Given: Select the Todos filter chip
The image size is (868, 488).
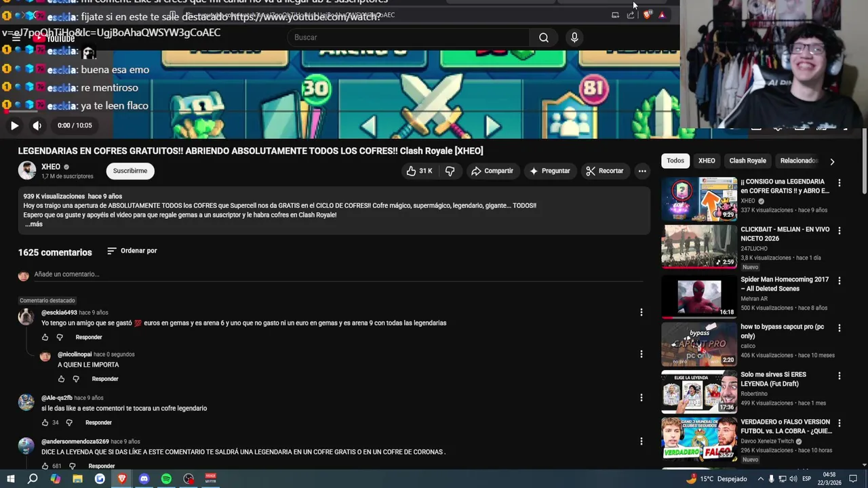Looking at the screenshot, I should click(x=675, y=161).
